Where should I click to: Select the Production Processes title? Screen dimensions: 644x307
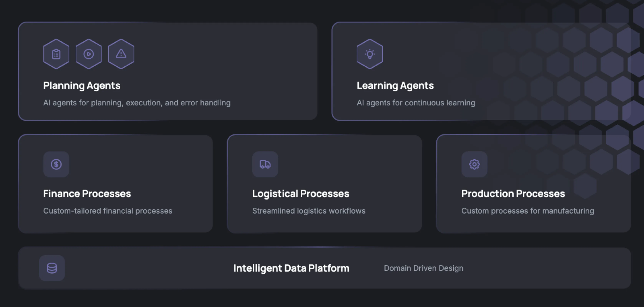(513, 193)
